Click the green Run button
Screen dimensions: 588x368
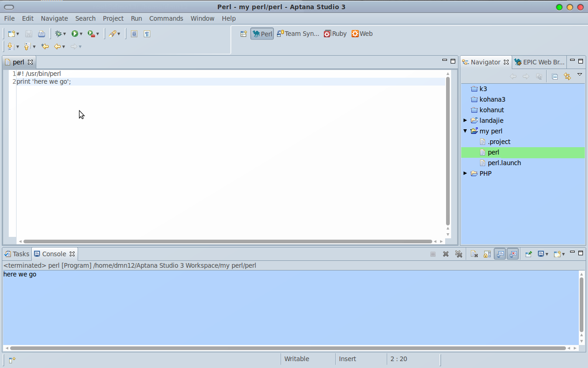pyautogui.click(x=74, y=34)
